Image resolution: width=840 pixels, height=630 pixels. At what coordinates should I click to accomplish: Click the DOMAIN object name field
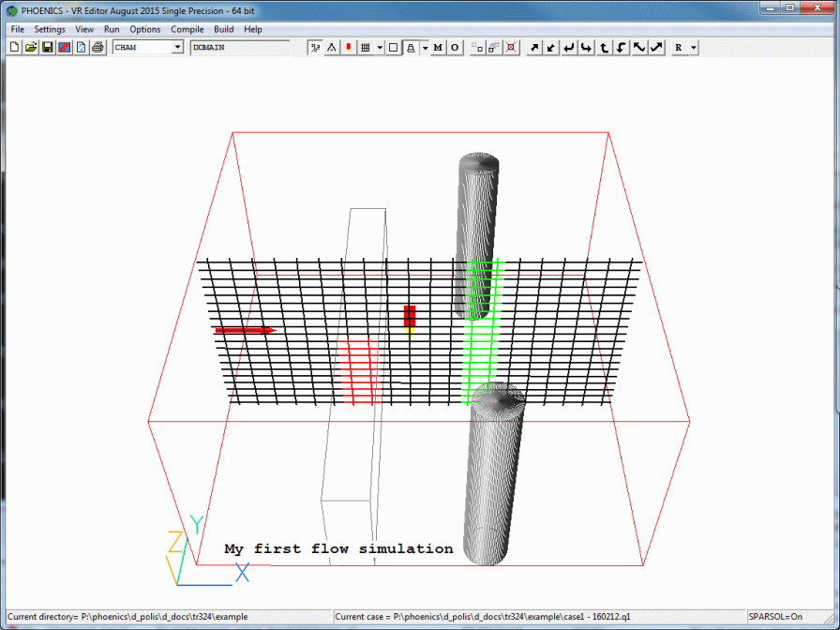coord(239,47)
